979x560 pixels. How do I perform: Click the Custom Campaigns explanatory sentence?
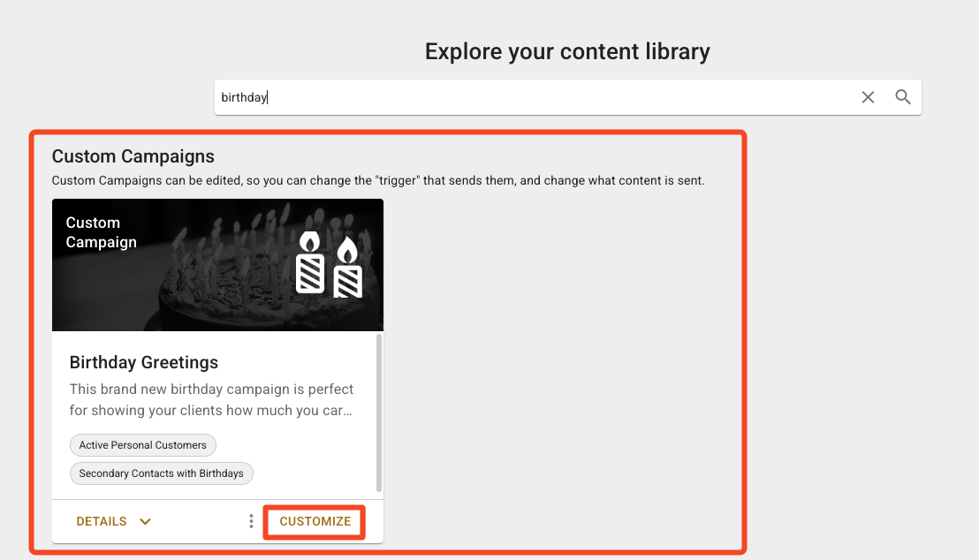pos(378,180)
